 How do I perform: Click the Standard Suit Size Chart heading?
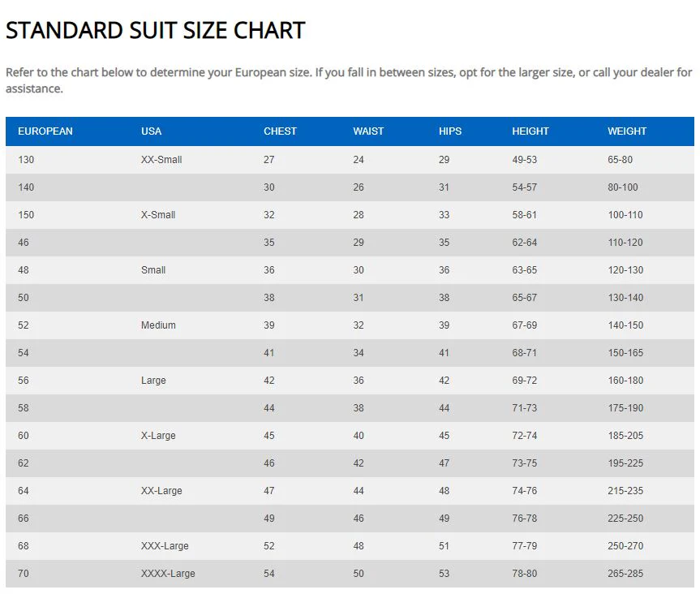(156, 31)
